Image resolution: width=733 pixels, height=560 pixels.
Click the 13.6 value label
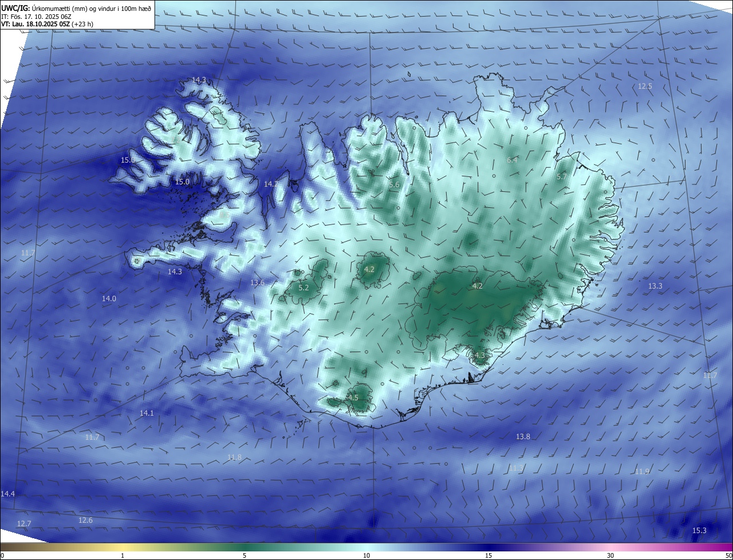(x=257, y=282)
